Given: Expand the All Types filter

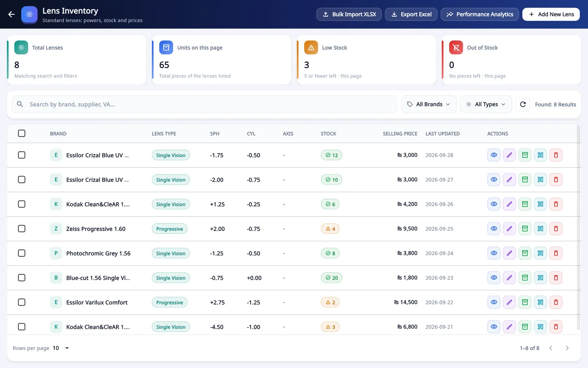Looking at the screenshot, I should tap(486, 104).
